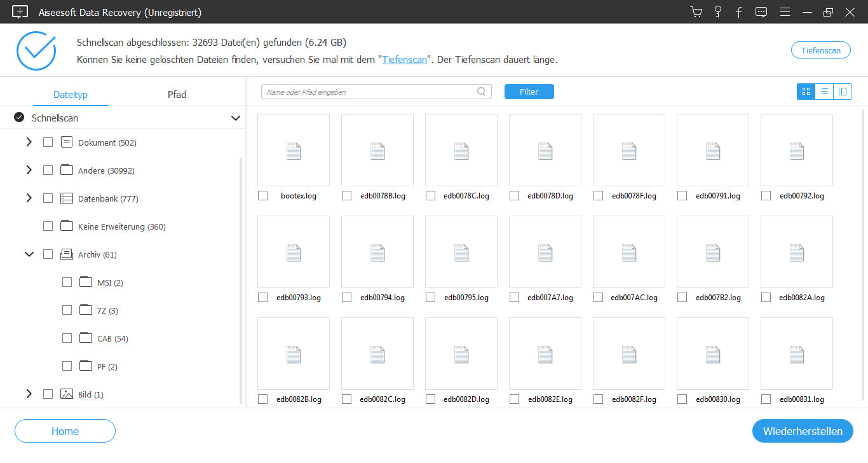Click the Tiefenscan button

[x=820, y=50]
